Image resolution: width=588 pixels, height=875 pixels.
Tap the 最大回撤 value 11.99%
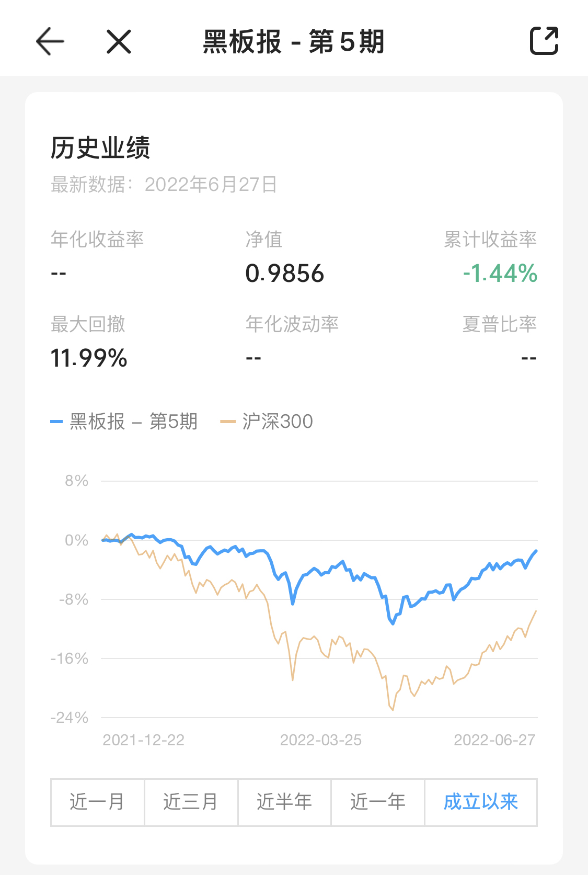pos(89,358)
